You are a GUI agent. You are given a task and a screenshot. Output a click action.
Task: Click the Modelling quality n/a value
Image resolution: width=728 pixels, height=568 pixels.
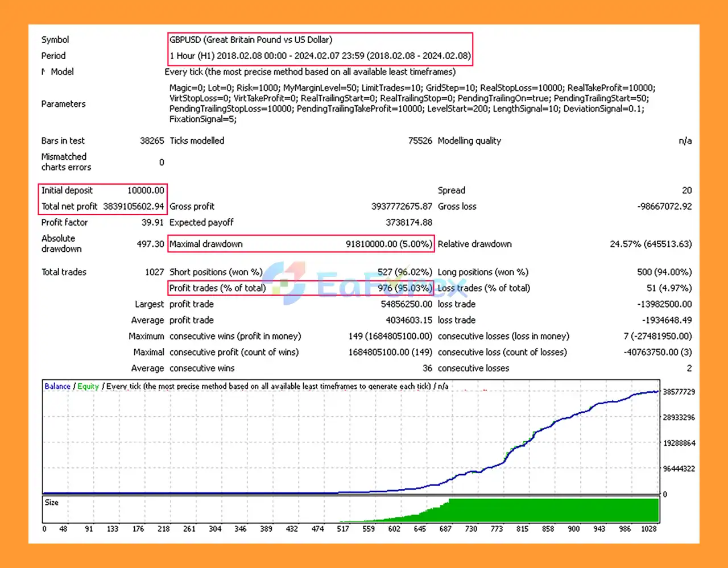click(685, 140)
